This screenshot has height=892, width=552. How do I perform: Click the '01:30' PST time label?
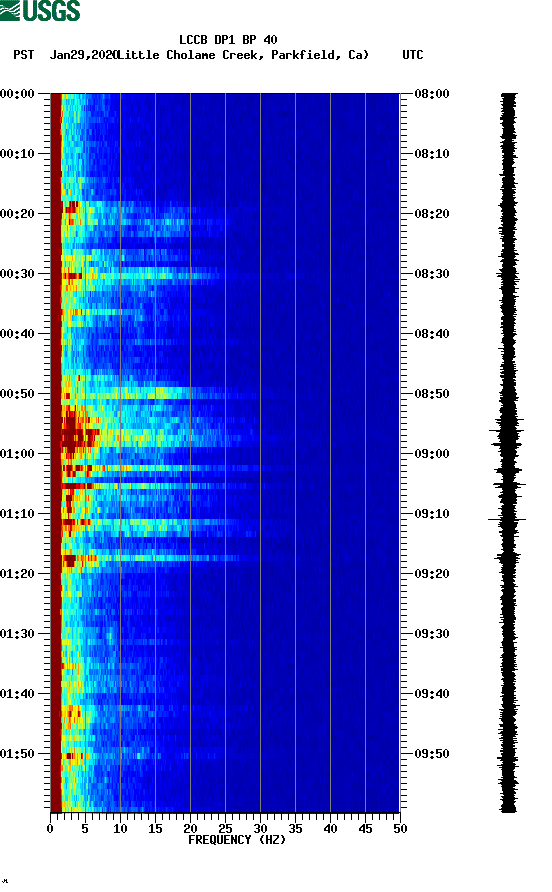click(17, 634)
